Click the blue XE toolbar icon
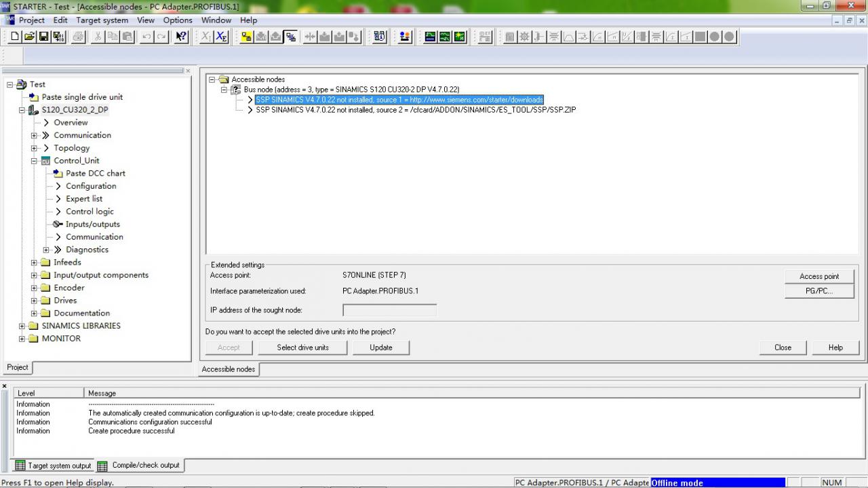The image size is (868, 488). click(x=222, y=37)
